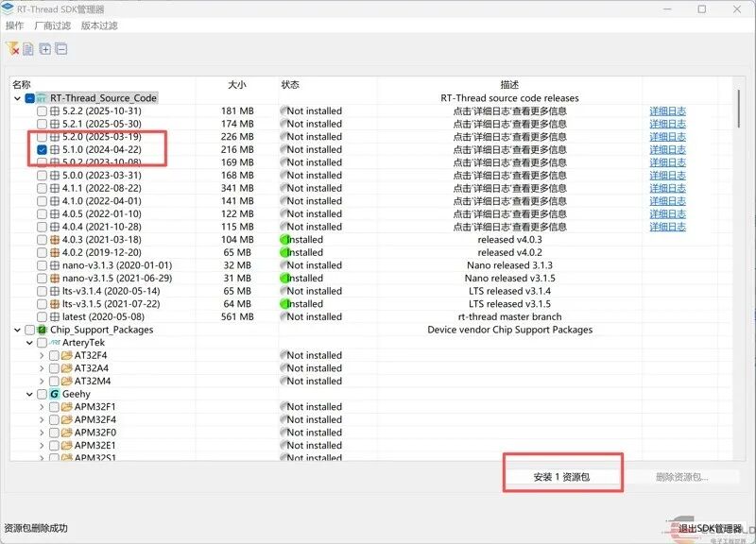Open the 版本过滤 menu

tap(99, 25)
